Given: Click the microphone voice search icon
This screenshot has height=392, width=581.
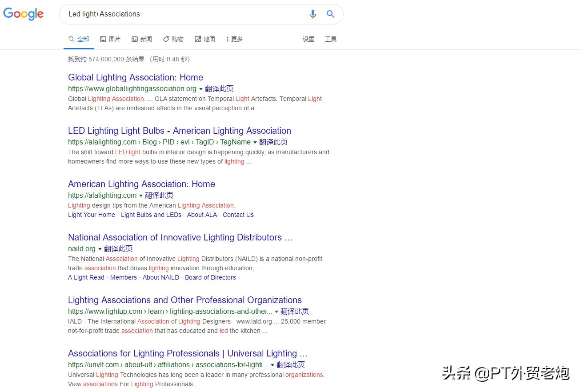Looking at the screenshot, I should point(313,14).
